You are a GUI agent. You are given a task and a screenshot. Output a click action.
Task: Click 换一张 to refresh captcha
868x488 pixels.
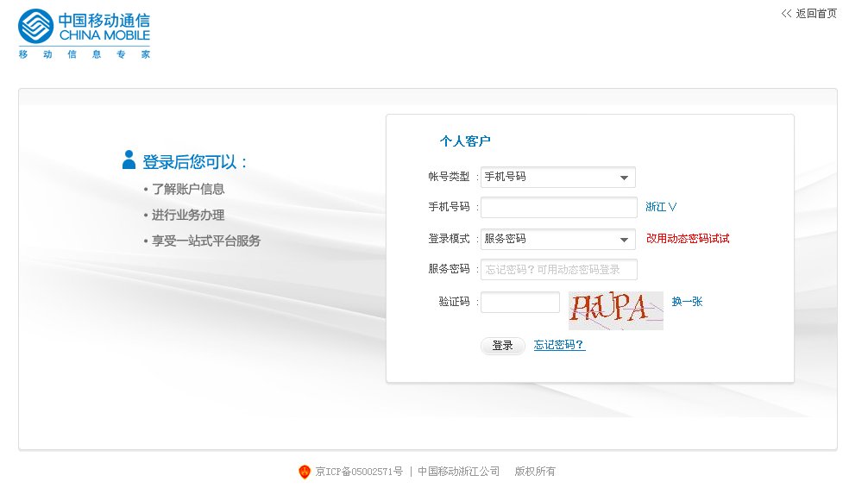[687, 302]
